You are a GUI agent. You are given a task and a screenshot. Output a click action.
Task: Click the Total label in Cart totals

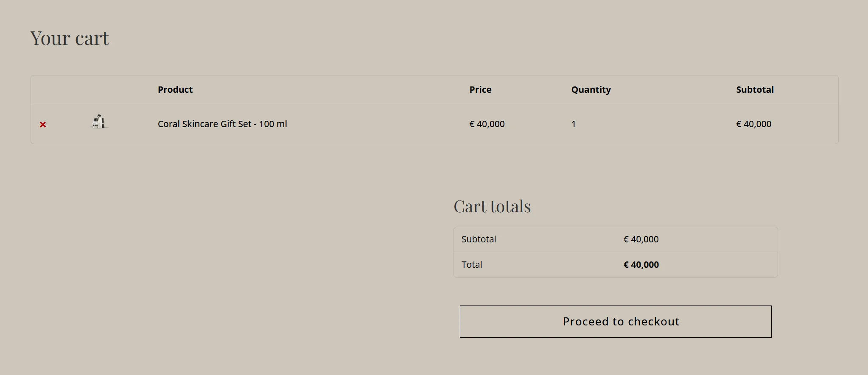(472, 265)
